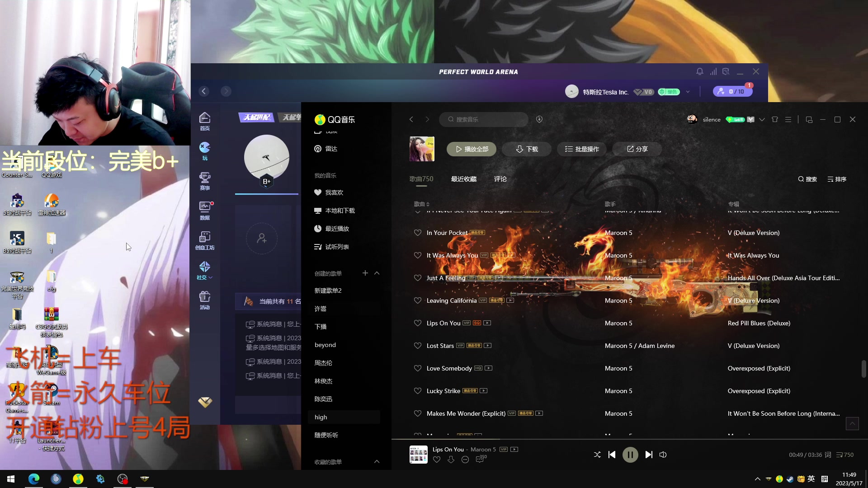This screenshot has height=488, width=868.
Task: Switch to the 最近收藏 tab
Action: (x=464, y=179)
